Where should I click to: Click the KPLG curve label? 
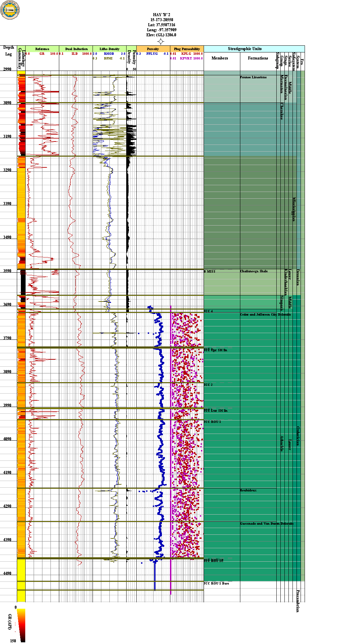[186, 54]
